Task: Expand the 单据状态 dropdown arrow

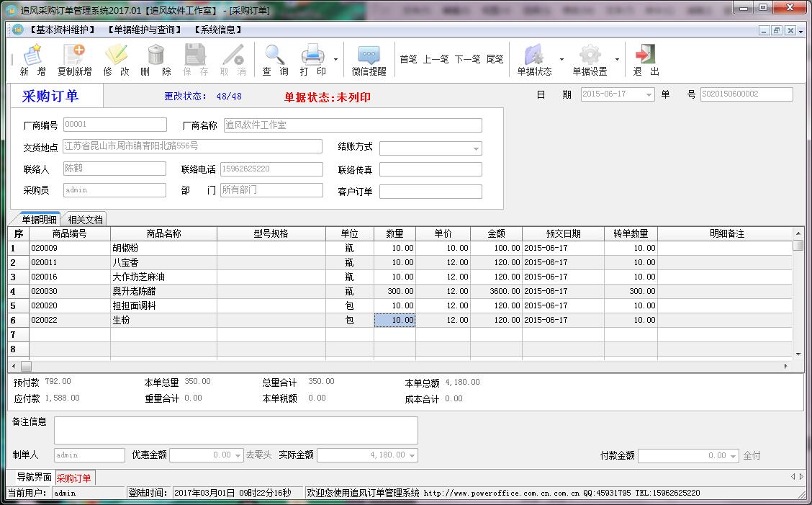Action: coord(561,60)
